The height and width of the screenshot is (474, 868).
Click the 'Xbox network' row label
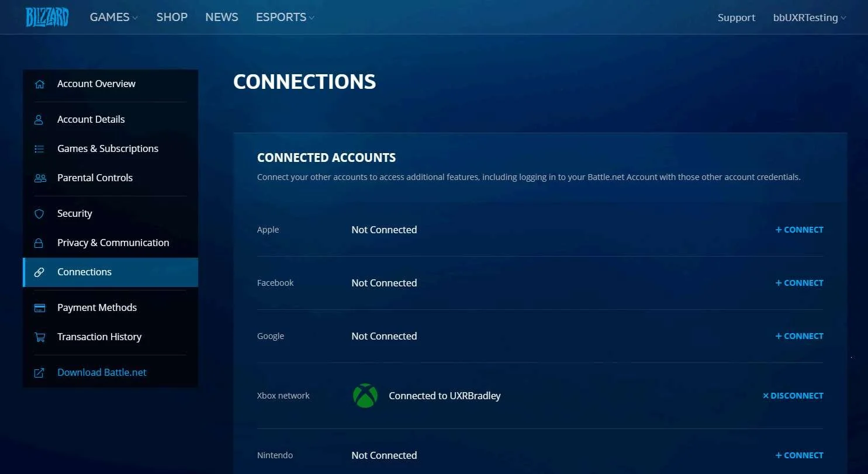click(283, 396)
